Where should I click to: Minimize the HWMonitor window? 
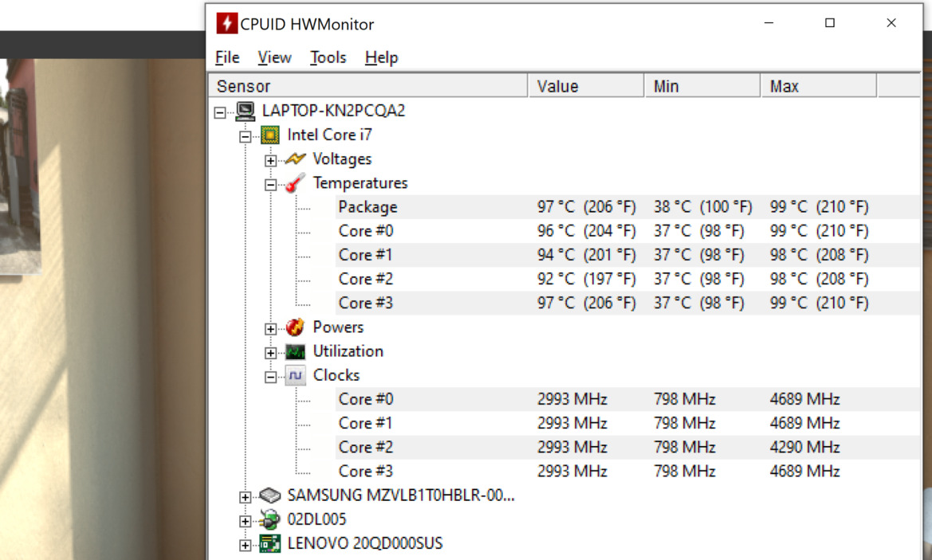769,22
